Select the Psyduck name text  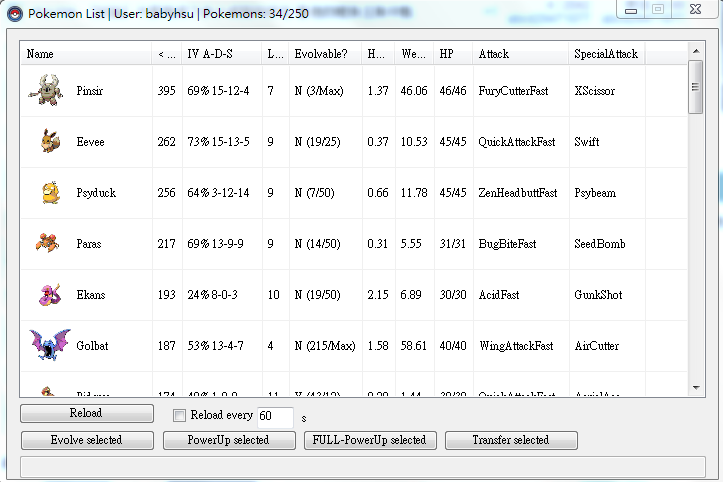coord(96,193)
